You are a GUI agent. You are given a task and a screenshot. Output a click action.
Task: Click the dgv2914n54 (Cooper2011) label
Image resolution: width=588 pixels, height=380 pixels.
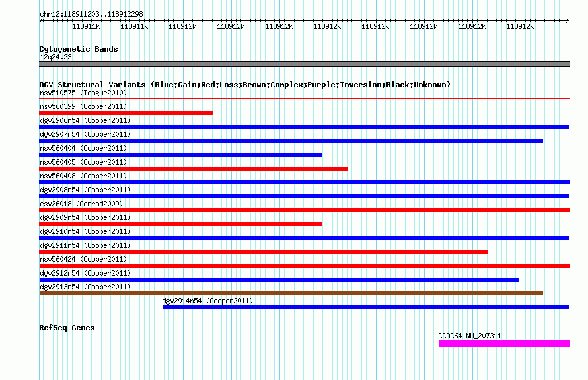click(207, 301)
